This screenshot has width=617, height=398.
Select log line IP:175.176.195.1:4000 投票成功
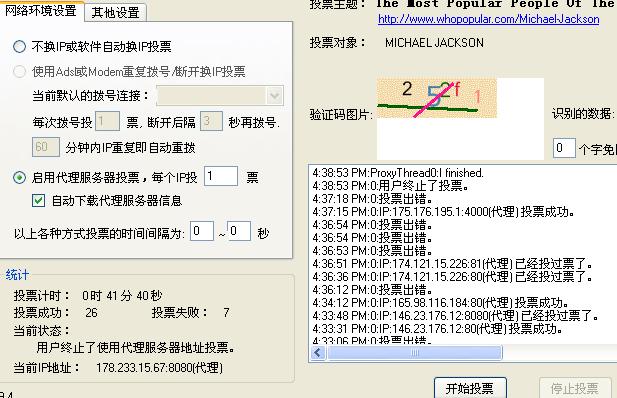[x=443, y=212]
